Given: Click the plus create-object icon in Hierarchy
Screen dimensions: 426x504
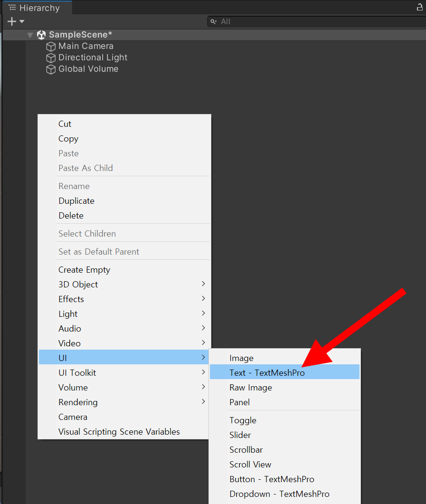Looking at the screenshot, I should [11, 21].
